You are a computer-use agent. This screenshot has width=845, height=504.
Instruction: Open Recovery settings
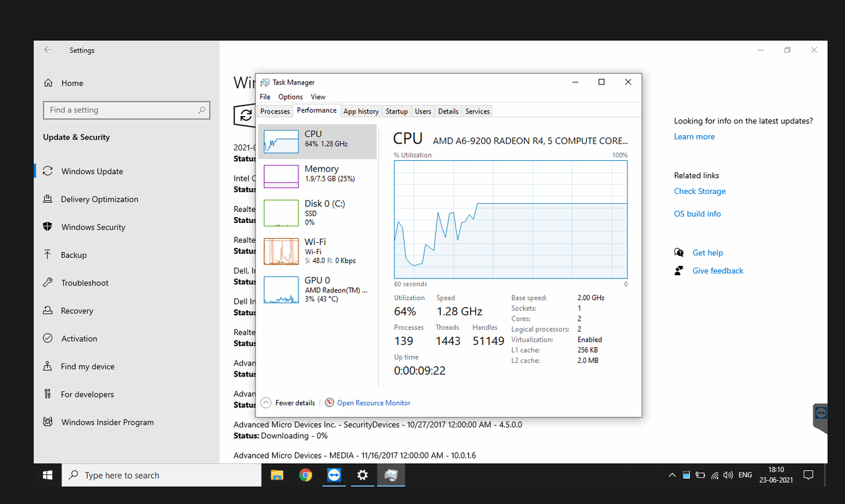click(77, 310)
